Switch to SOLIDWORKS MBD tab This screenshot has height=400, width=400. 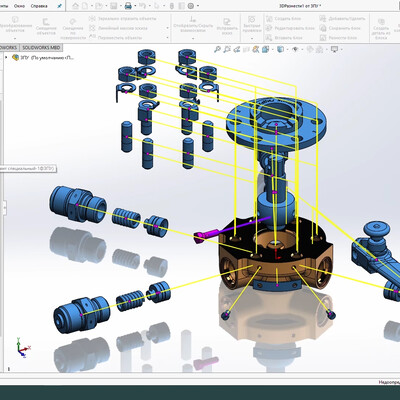(x=41, y=48)
